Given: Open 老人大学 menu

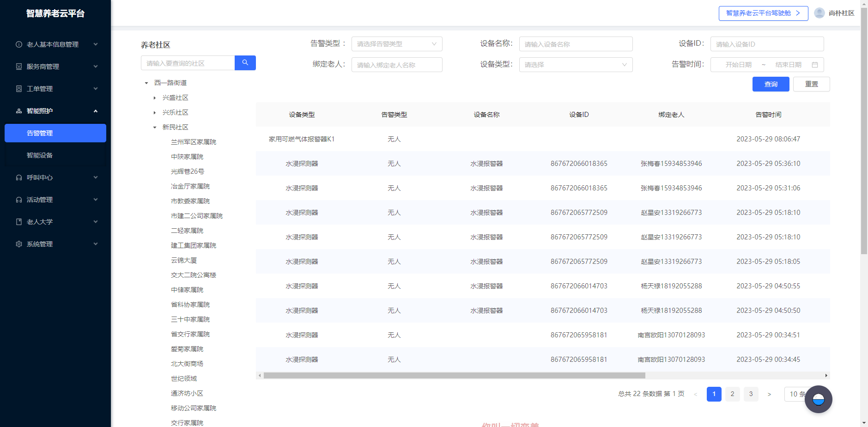Looking at the screenshot, I should 55,222.
